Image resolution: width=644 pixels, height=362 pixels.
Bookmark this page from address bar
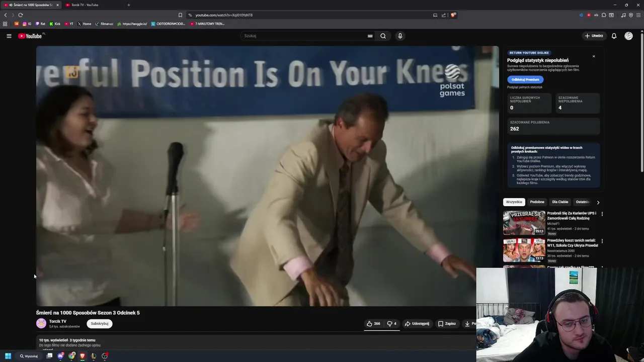click(x=180, y=15)
